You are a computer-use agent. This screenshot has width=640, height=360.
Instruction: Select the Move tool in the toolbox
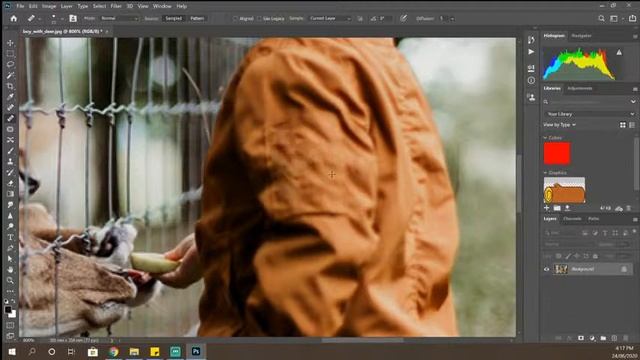point(11,43)
